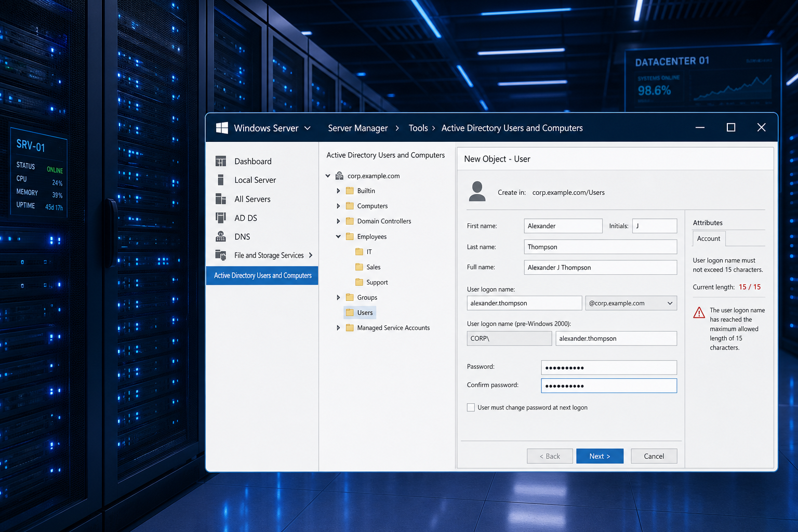Screen dimensions: 798x532
Task: Close the Server Manager window
Action: 762,127
